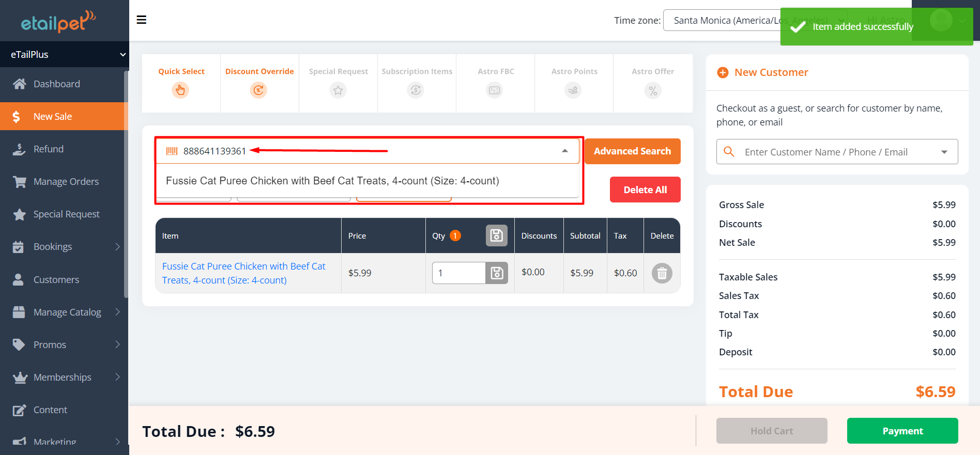980x455 pixels.
Task: Click the Delete All button
Action: pos(645,190)
